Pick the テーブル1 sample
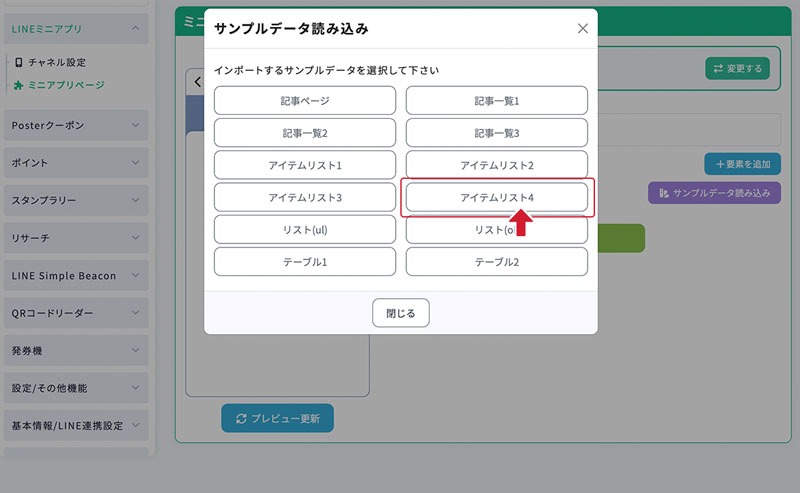The height and width of the screenshot is (493, 800). [x=305, y=262]
